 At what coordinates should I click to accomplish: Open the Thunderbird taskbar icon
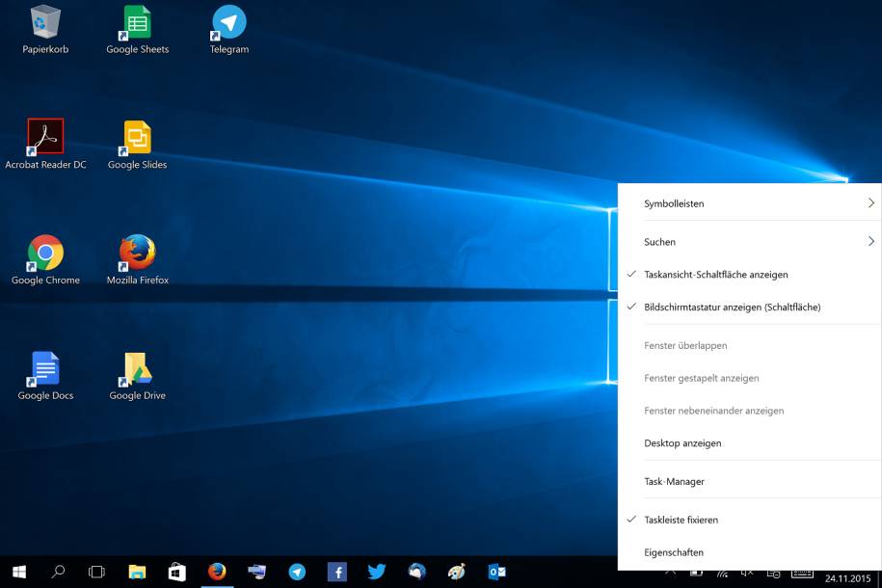(x=416, y=572)
